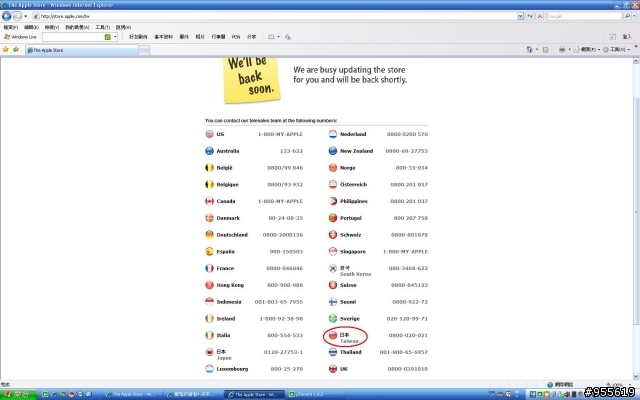The image size is (640, 400).
Task: Click the We'll be back soon sticky note
Action: [x=251, y=79]
